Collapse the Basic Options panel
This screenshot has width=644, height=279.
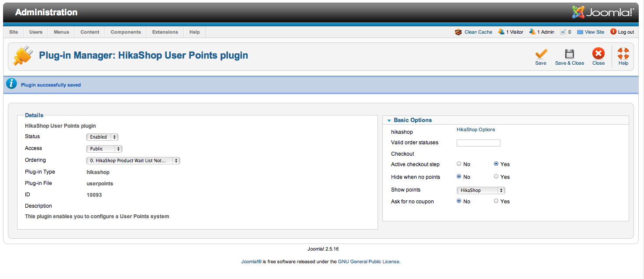(413, 120)
